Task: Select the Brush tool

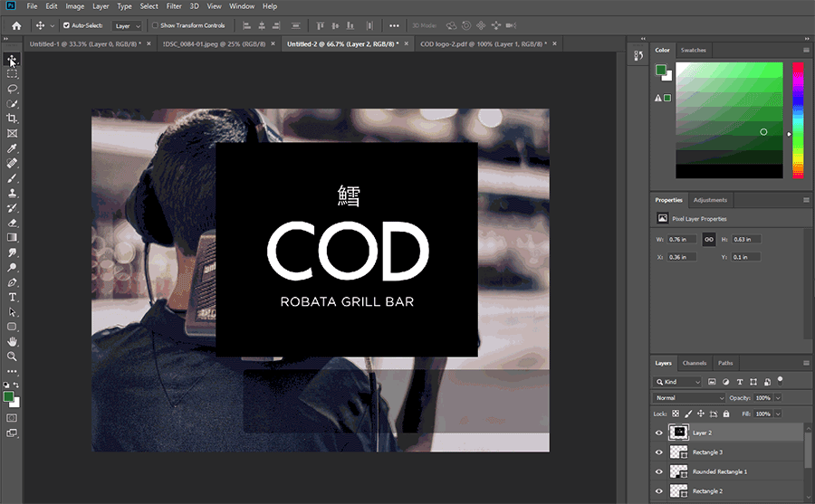Action: click(x=12, y=178)
